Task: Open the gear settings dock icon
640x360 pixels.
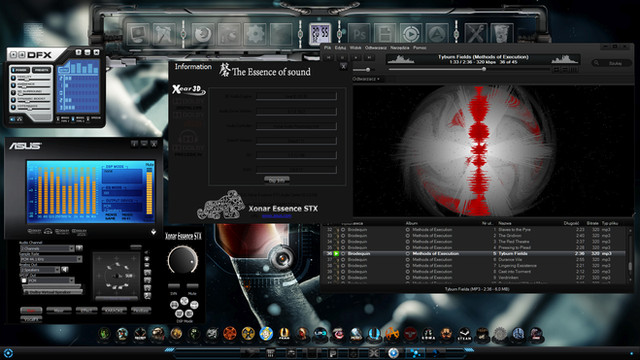Action: coord(255,34)
